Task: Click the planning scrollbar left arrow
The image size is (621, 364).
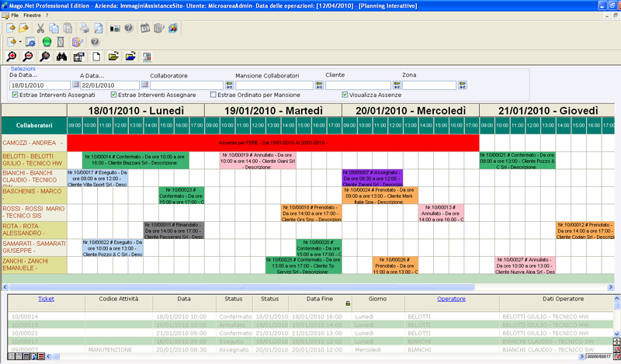Action: point(5,287)
